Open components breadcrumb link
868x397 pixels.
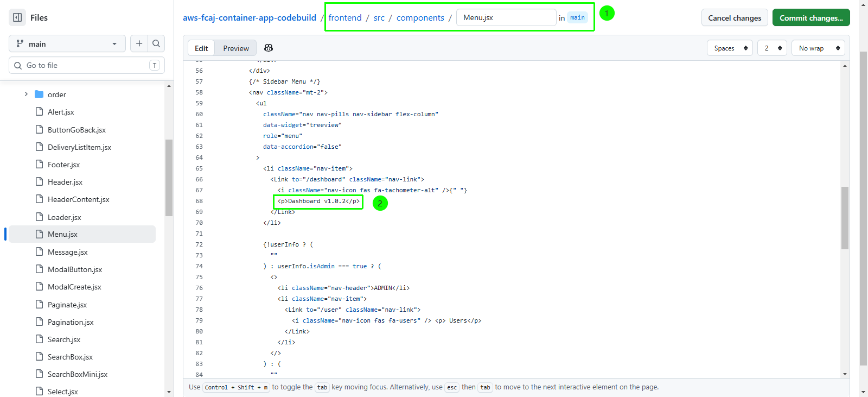tap(420, 17)
